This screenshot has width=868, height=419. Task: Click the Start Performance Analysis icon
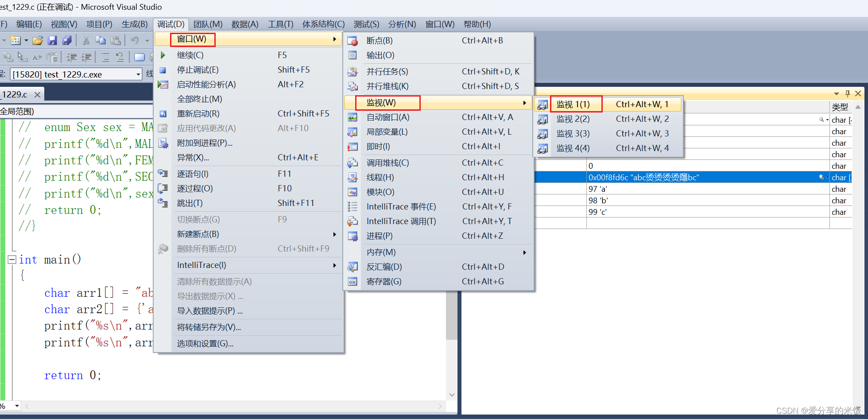tap(163, 85)
